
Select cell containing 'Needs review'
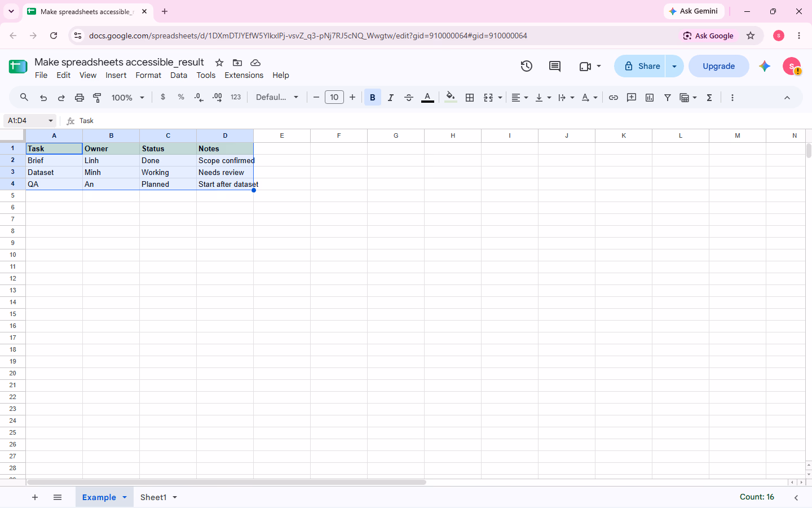(225, 172)
